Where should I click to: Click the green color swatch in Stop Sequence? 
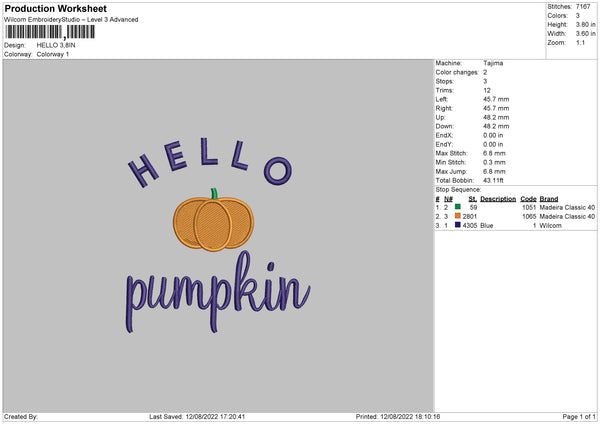coord(457,207)
